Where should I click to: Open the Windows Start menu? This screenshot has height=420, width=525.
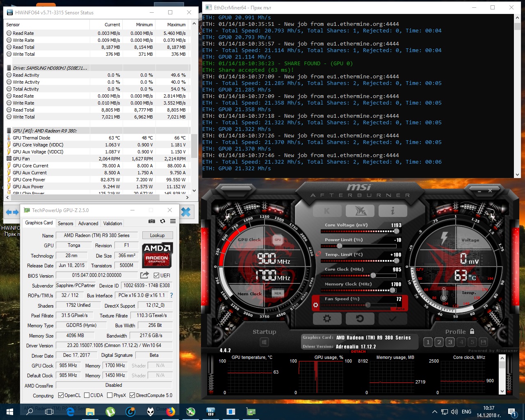click(10, 411)
